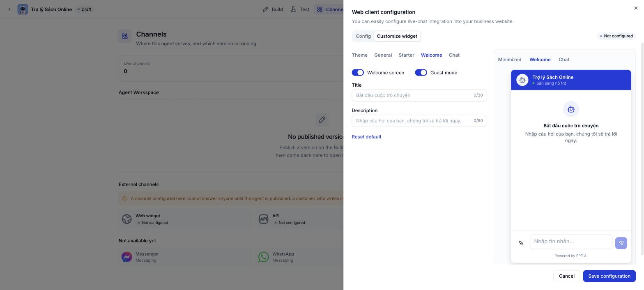
Task: Close the Web client configuration panel
Action: tap(636, 8)
